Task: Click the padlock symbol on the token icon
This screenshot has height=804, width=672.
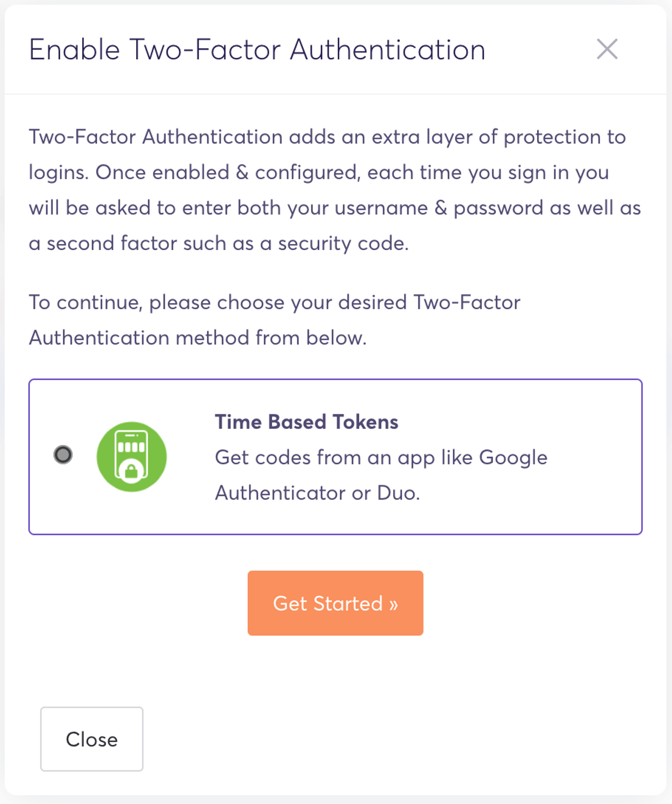Action: pyautogui.click(x=132, y=472)
